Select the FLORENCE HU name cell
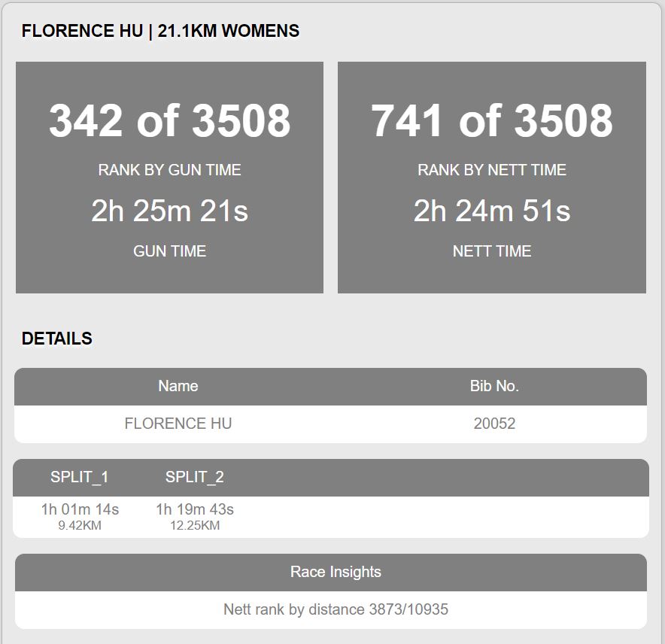Screen dimensions: 665x644 coord(178,424)
